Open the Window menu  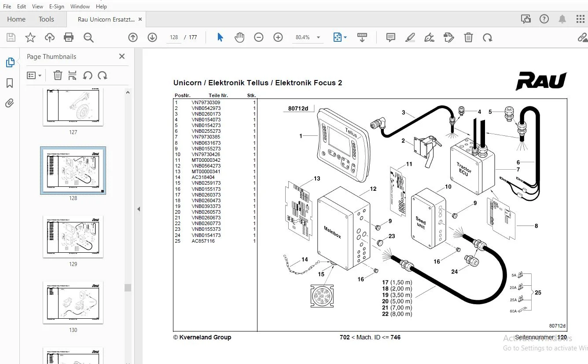(x=80, y=7)
